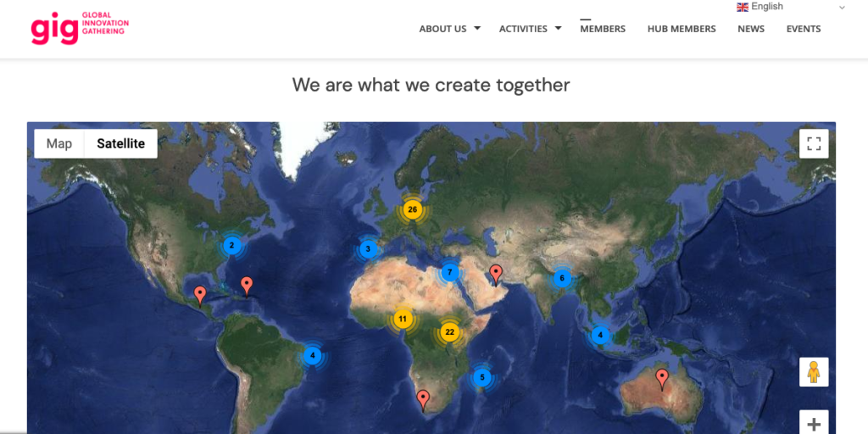
Task: Click the heading 'We are what we create together'
Action: tap(431, 86)
